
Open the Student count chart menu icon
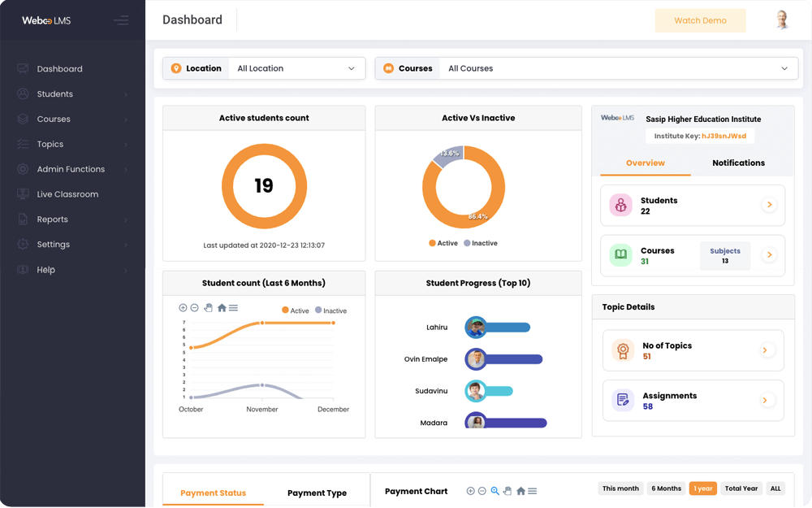234,308
